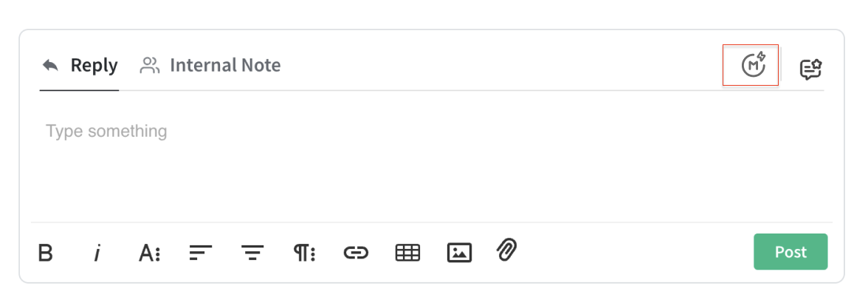Click the "Internal Note" text label
Viewport: 868px width, 300px height.
click(x=225, y=66)
